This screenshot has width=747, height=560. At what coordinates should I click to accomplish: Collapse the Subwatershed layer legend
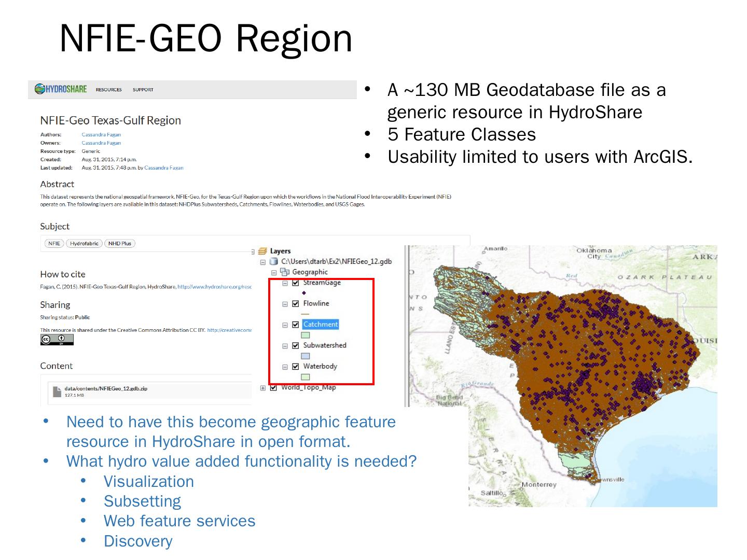click(285, 346)
